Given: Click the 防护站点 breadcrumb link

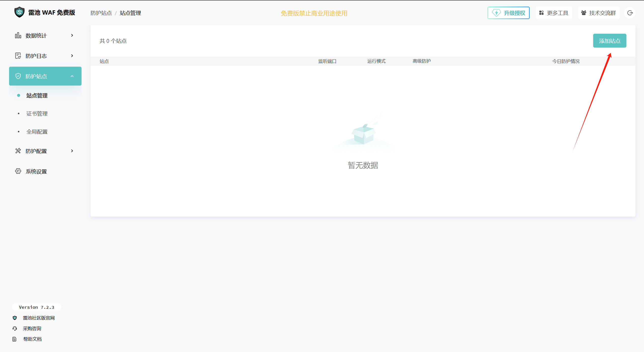Looking at the screenshot, I should [x=101, y=13].
